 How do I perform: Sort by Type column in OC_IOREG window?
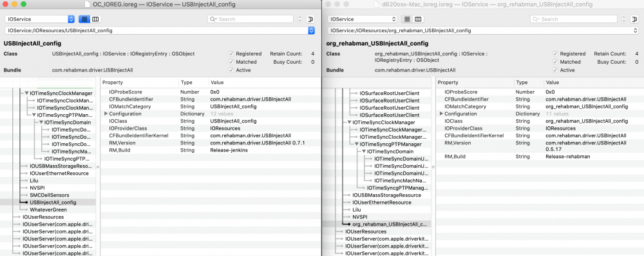pos(193,83)
